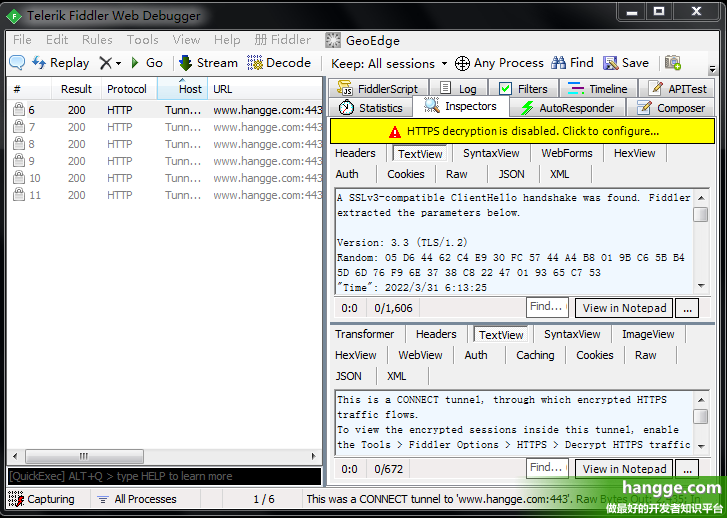
Task: Click the Fiddler app icon in title bar
Action: 14,17
